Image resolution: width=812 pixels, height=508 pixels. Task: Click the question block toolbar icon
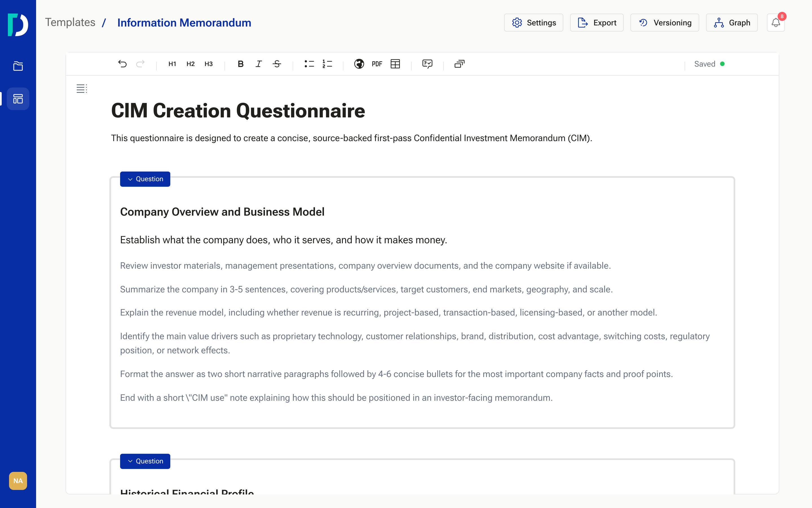[427, 64]
